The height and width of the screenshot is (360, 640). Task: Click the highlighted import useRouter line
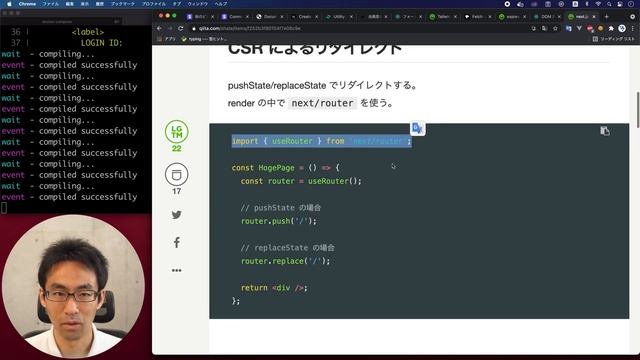click(322, 141)
